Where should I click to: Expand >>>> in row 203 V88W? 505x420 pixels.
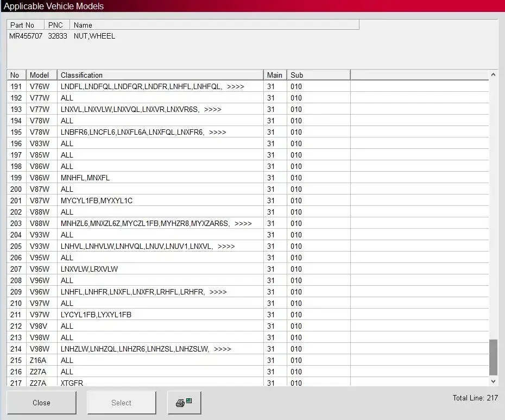(243, 224)
